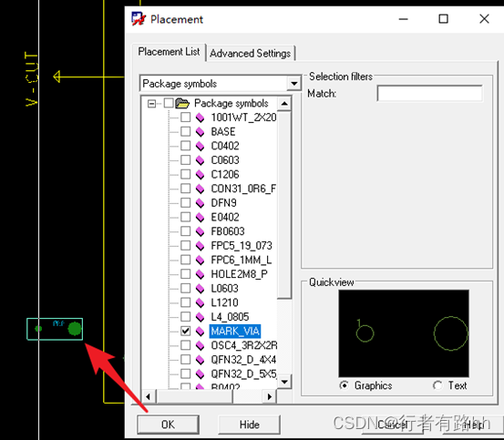The image size is (504, 440).
Task: Click the Cancel button
Action: click(394, 425)
